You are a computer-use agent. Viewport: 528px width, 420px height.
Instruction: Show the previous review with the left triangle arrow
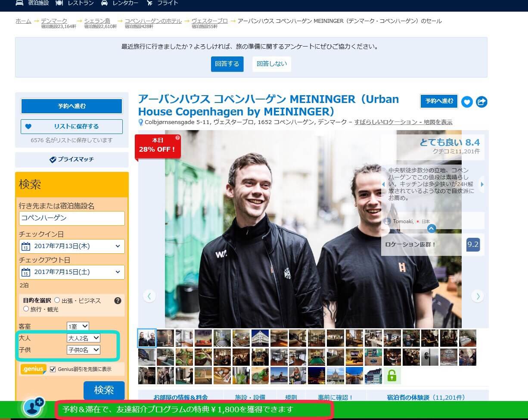click(x=383, y=184)
